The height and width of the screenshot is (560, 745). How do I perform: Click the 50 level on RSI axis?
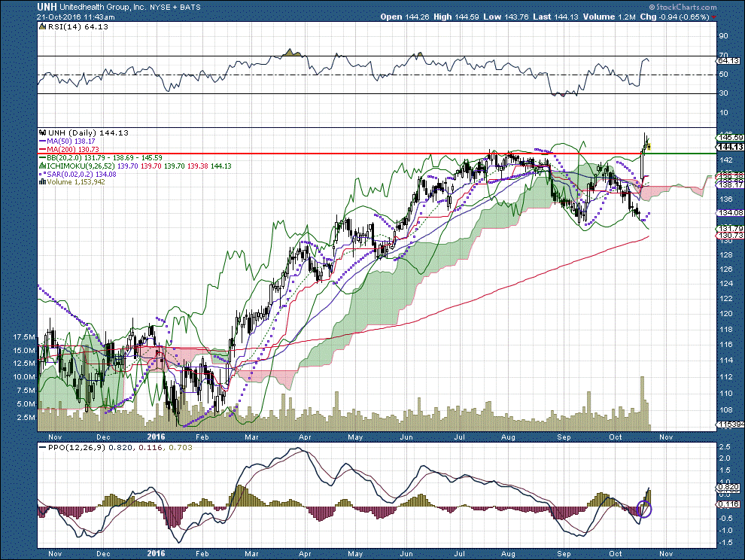point(724,75)
